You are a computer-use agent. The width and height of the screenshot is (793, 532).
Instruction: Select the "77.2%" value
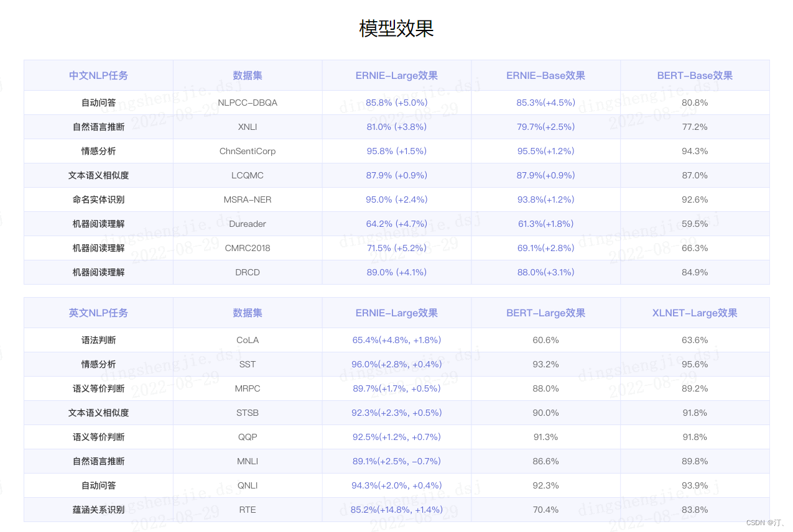point(695,127)
